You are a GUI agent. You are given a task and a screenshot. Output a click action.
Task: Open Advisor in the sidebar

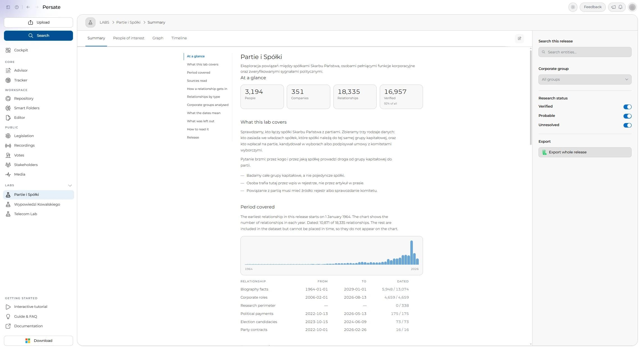click(x=38, y=71)
